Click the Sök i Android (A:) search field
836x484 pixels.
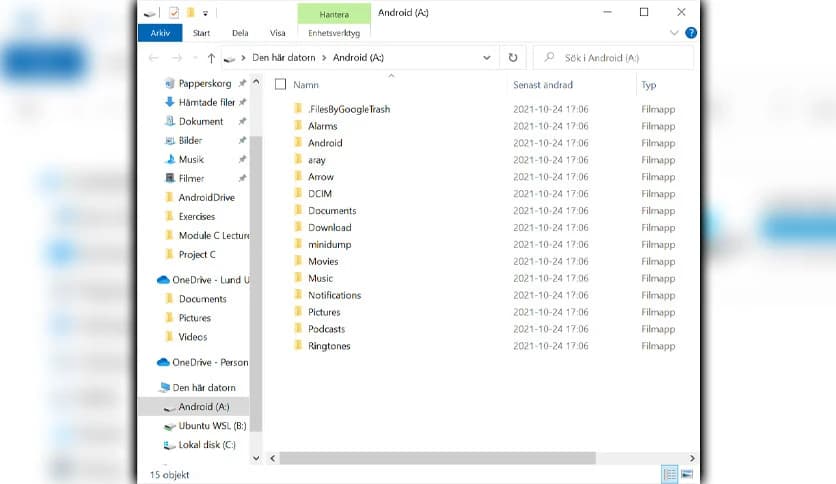coord(613,58)
